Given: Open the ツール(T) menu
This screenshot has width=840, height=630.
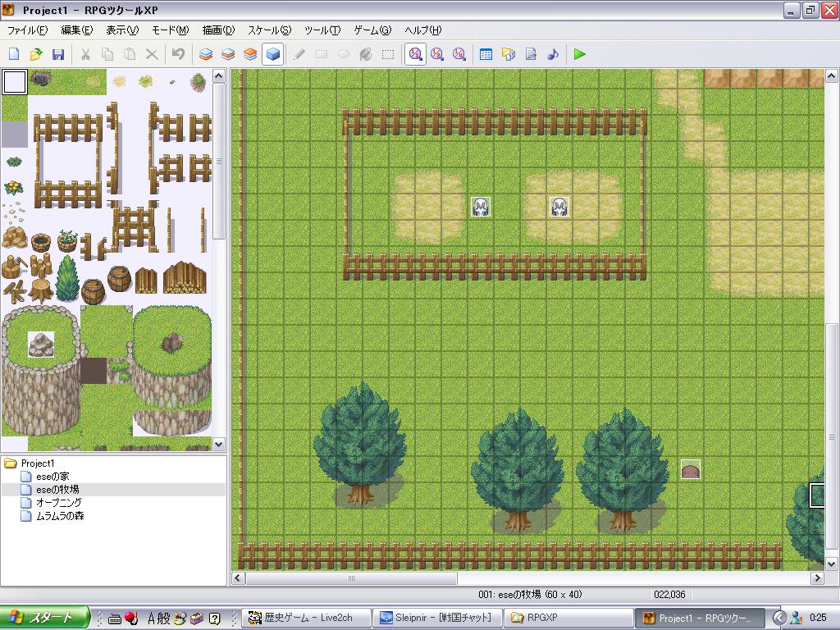Looking at the screenshot, I should click(x=322, y=30).
